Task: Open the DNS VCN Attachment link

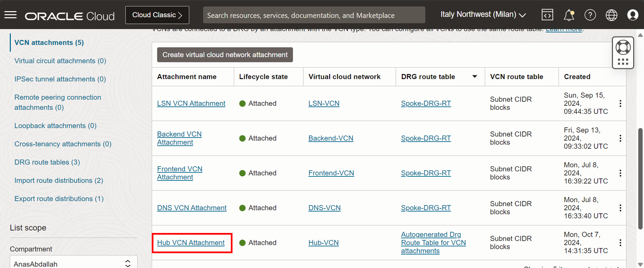Action: click(x=192, y=208)
